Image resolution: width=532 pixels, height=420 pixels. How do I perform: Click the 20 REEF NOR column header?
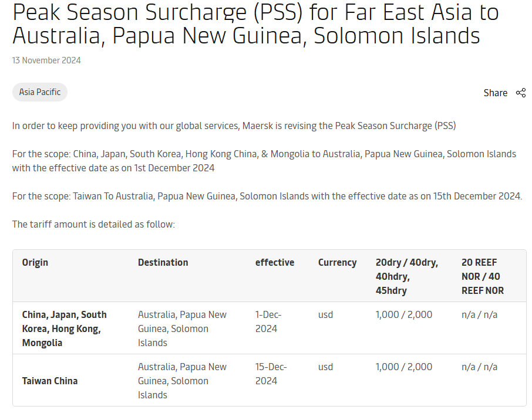coord(483,276)
